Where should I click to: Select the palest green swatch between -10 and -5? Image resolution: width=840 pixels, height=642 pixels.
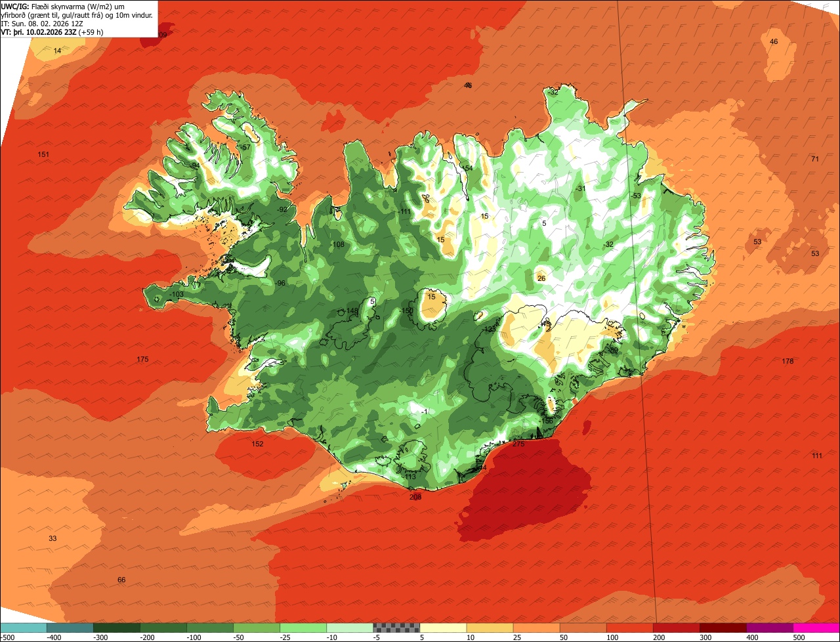350,628
